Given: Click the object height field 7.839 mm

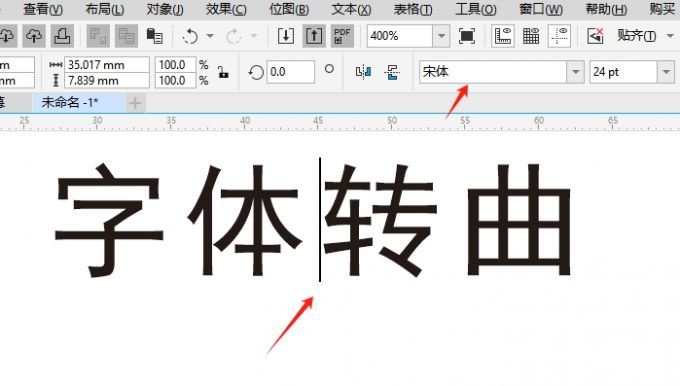Looking at the screenshot, I should 107,80.
